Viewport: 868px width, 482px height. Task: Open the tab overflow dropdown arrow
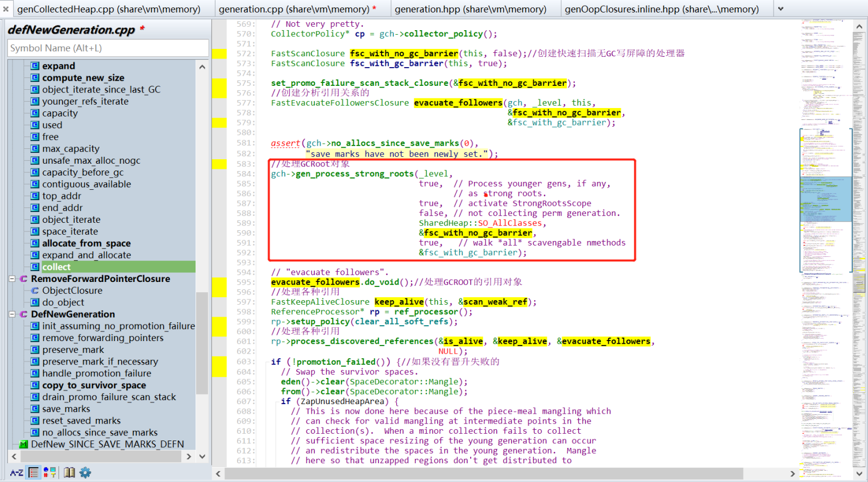point(780,9)
